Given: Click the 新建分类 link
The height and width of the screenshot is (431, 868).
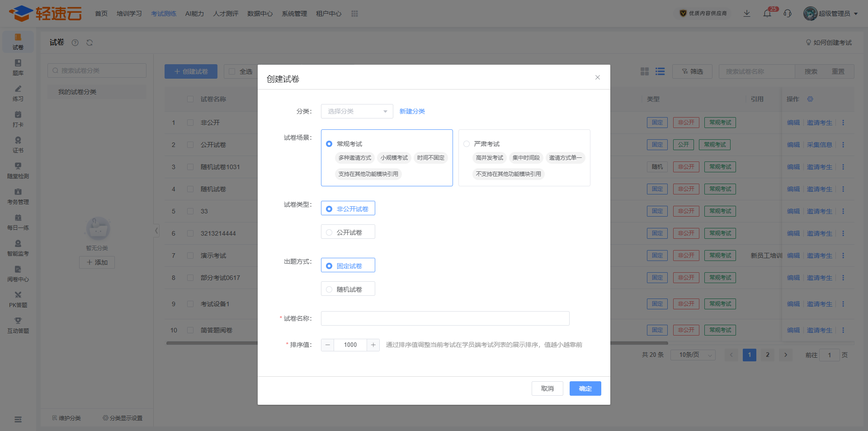Looking at the screenshot, I should (412, 111).
